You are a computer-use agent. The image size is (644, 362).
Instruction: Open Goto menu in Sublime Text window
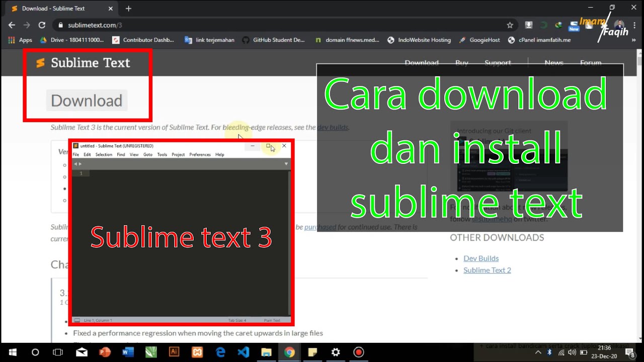(147, 154)
